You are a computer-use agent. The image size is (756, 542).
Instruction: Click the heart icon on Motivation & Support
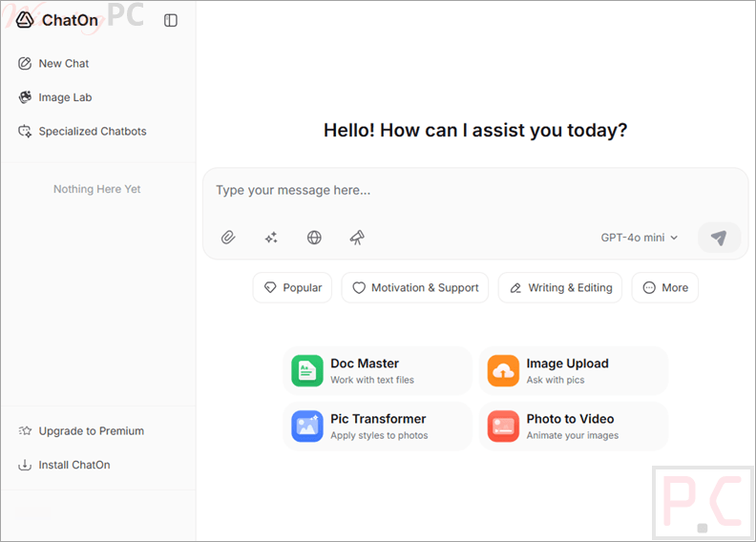click(x=359, y=287)
